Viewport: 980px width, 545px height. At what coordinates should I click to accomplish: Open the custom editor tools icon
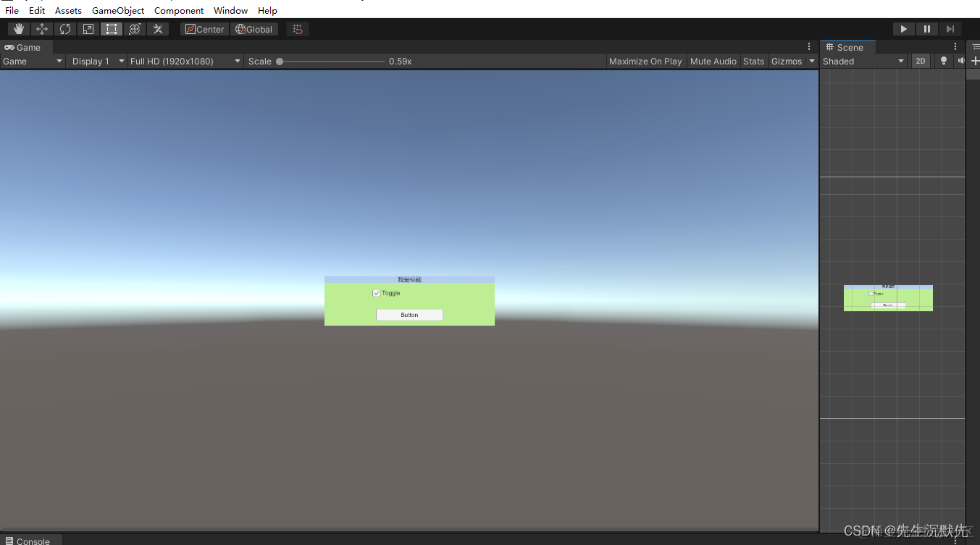tap(158, 29)
